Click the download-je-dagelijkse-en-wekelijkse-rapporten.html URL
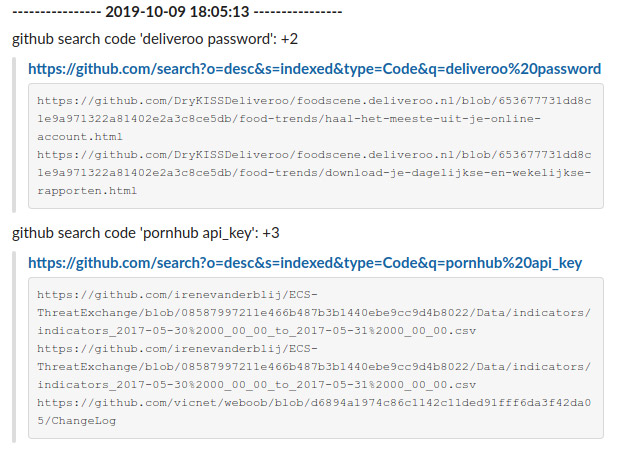Viewport: 618px width, 455px height. tap(314, 173)
